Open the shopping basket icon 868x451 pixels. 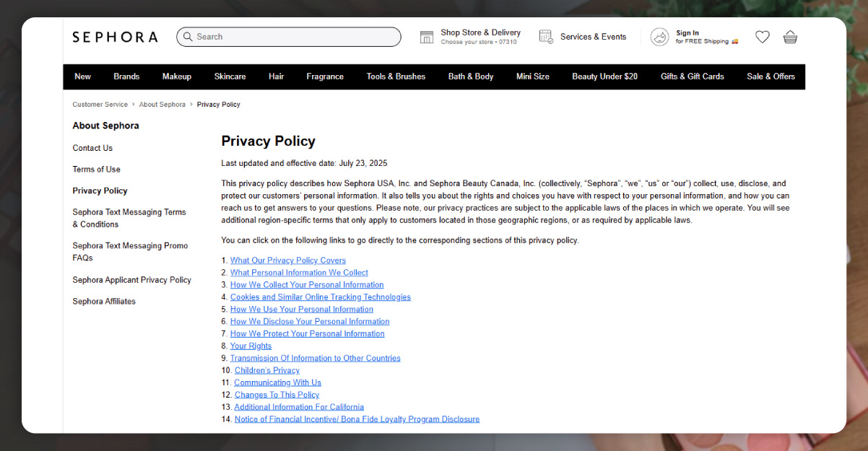pos(790,37)
